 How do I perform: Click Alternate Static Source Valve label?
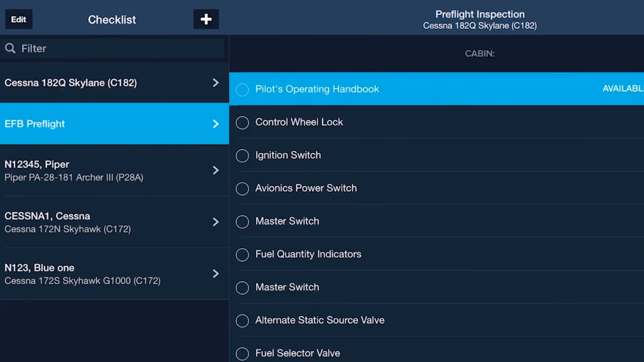[320, 320]
